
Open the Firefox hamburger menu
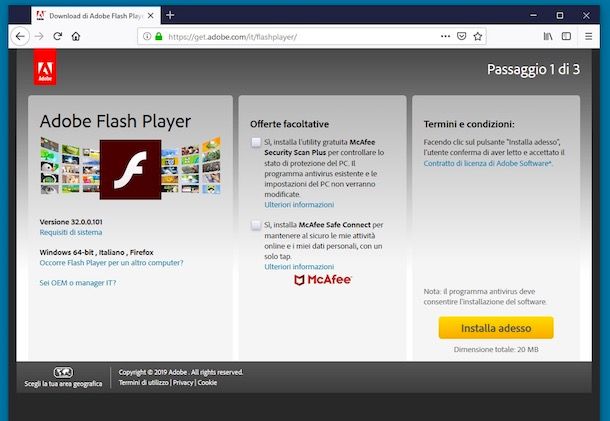coord(588,36)
